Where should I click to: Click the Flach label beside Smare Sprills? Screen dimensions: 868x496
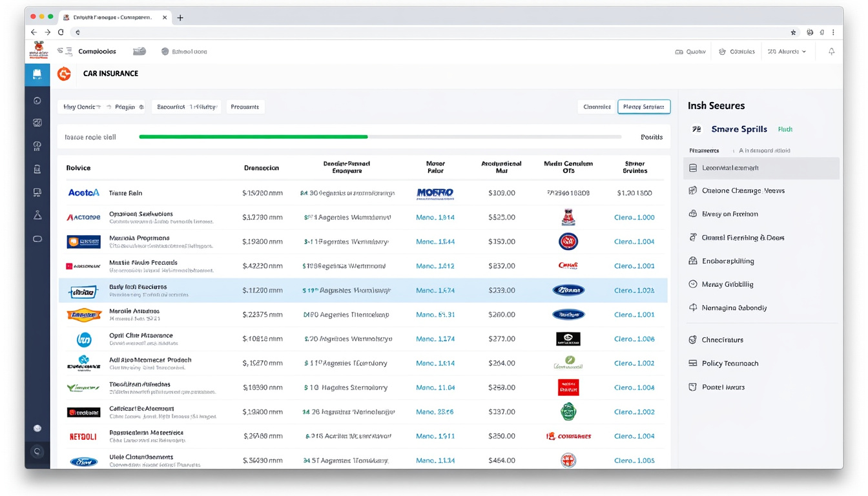pos(785,130)
